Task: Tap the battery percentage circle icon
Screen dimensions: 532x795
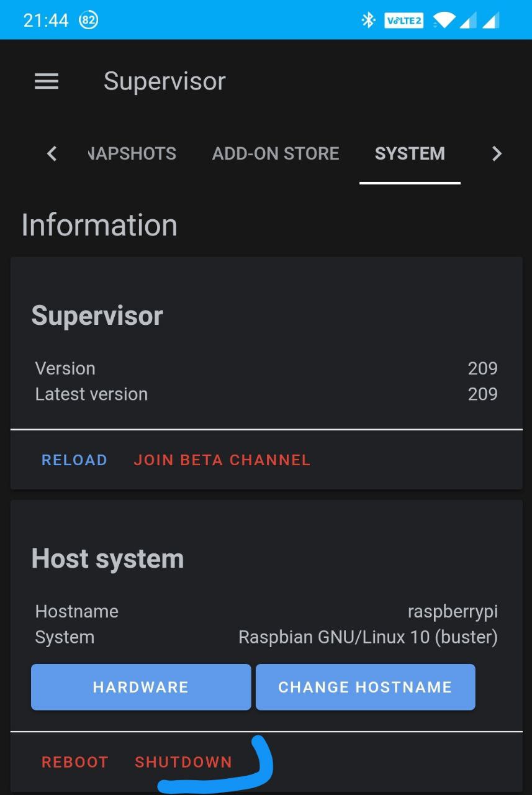Action: (89, 20)
